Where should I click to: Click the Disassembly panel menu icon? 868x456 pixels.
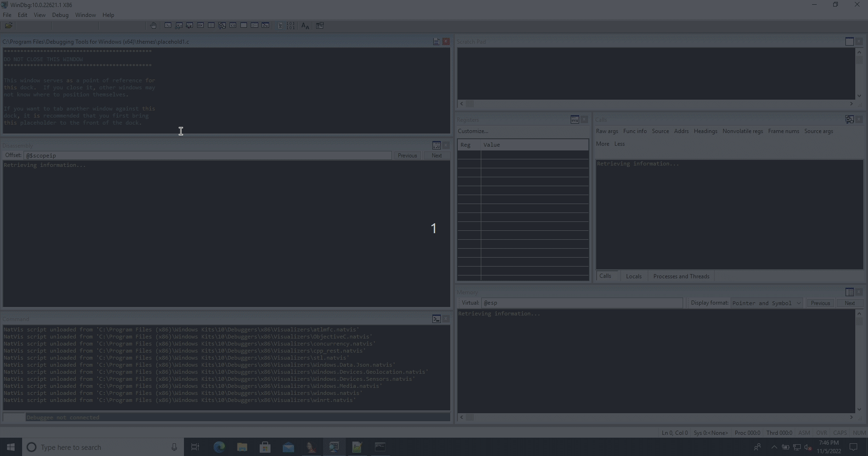[437, 146]
